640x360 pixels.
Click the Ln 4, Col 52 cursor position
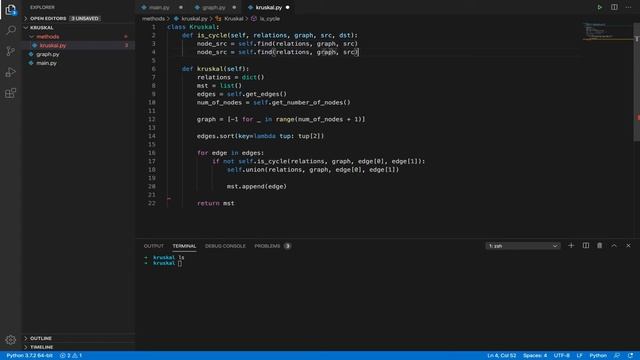click(x=502, y=356)
